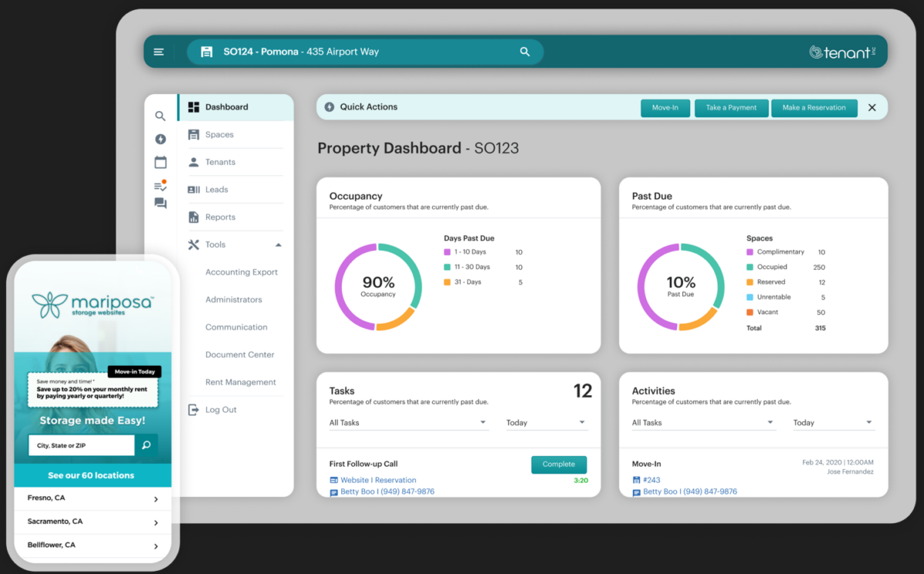Open the All Tasks dropdown in Tasks card
This screenshot has width=924, height=574.
coord(409,423)
